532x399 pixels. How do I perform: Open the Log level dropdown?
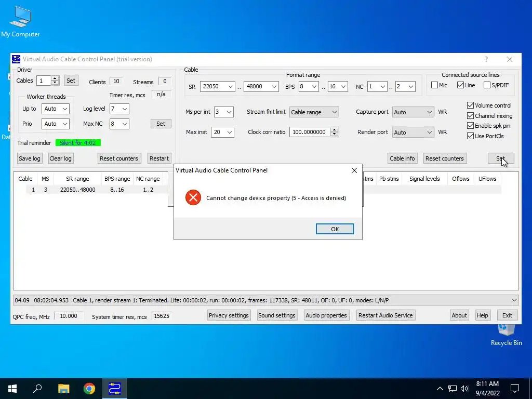point(119,109)
